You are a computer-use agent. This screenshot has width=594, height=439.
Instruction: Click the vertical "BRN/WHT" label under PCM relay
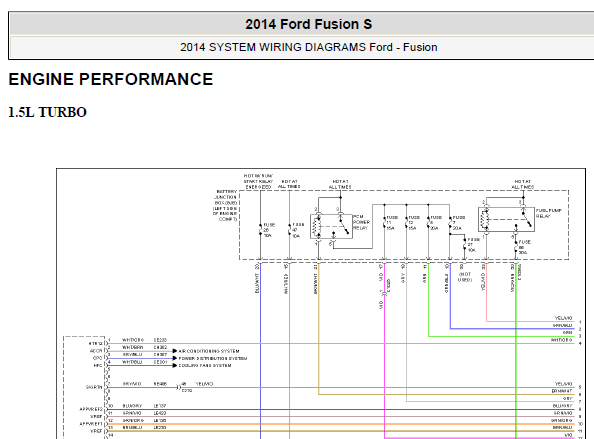click(316, 284)
